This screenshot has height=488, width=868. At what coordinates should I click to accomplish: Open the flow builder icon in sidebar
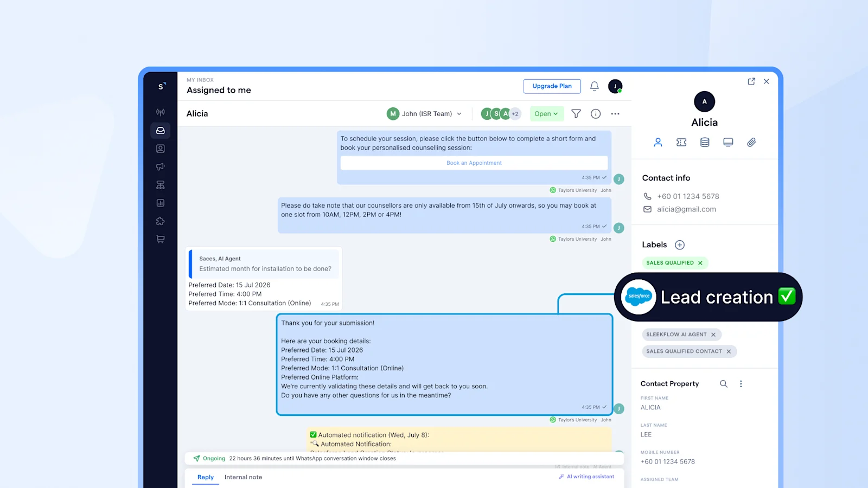[x=161, y=185]
